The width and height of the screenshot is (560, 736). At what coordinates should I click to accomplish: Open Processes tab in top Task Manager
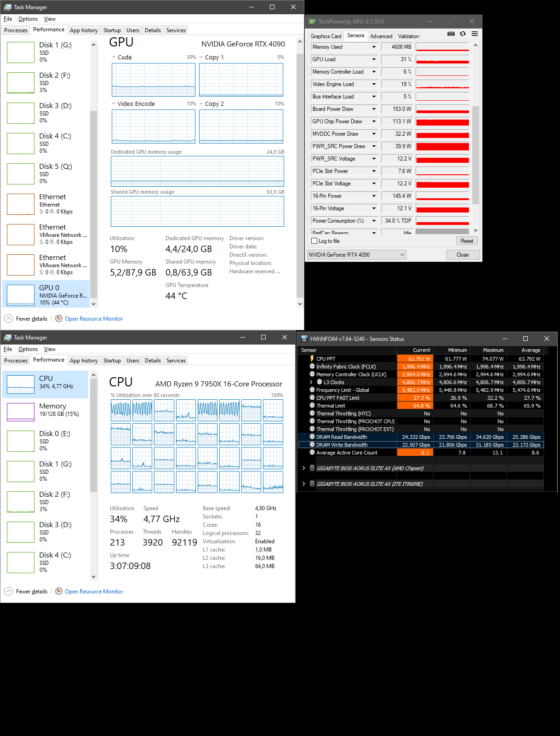tap(16, 30)
